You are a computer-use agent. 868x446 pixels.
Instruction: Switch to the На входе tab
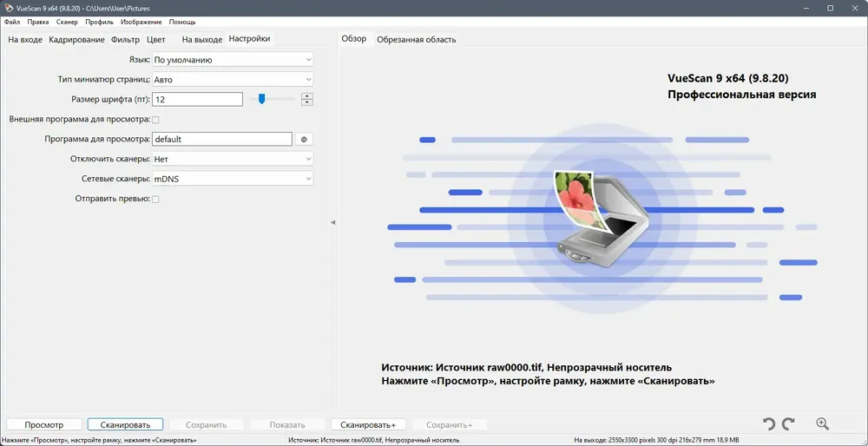tap(25, 40)
